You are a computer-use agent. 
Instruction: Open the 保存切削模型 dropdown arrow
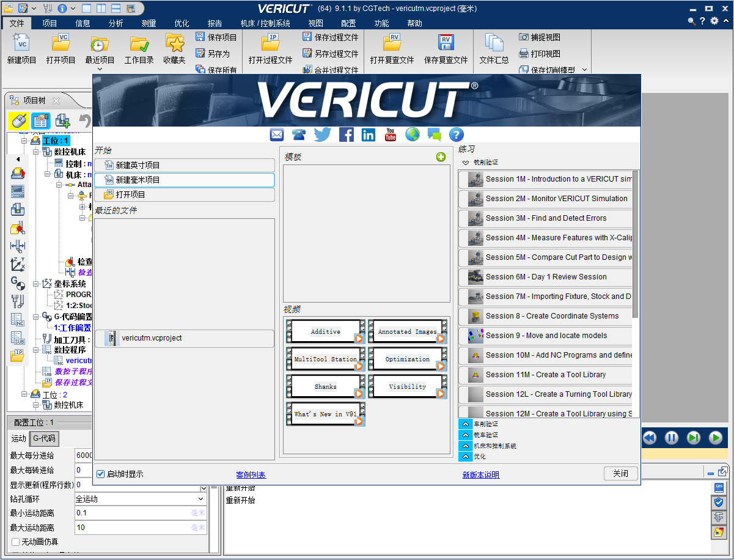(585, 70)
